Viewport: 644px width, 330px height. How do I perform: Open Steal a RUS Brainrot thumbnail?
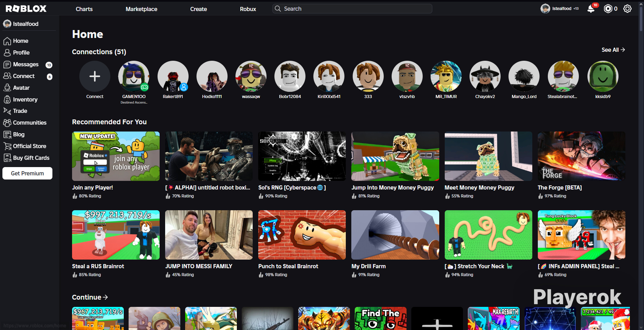click(x=116, y=235)
